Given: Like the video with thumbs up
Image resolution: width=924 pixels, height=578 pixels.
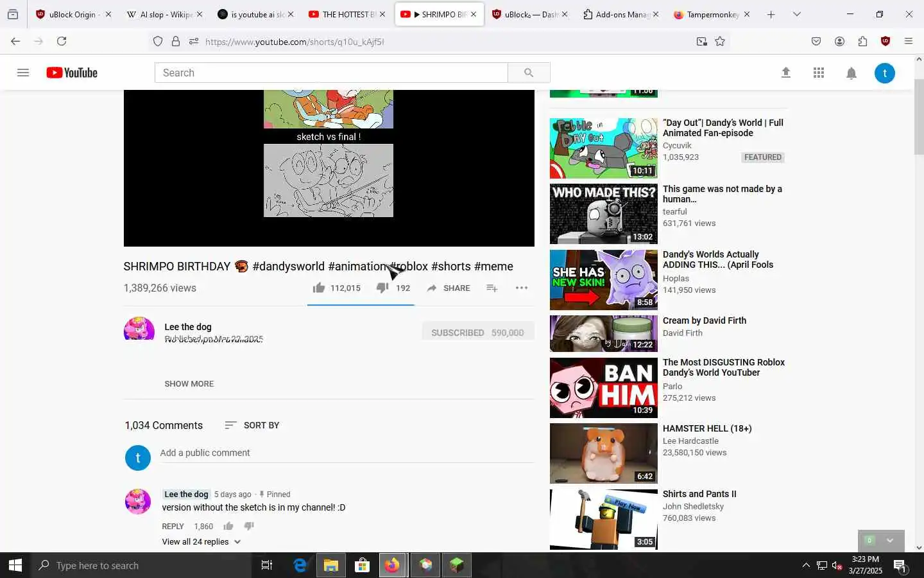Looking at the screenshot, I should (319, 288).
